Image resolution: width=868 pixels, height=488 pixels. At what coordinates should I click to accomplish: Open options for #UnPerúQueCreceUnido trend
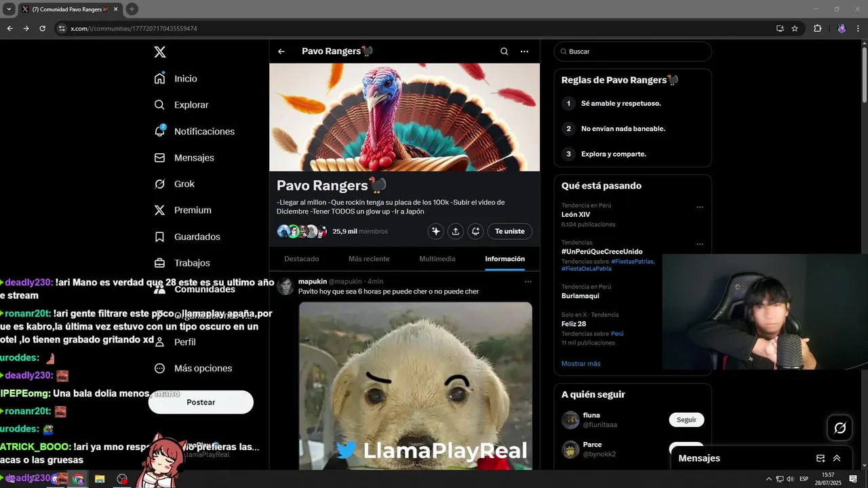[x=700, y=244]
